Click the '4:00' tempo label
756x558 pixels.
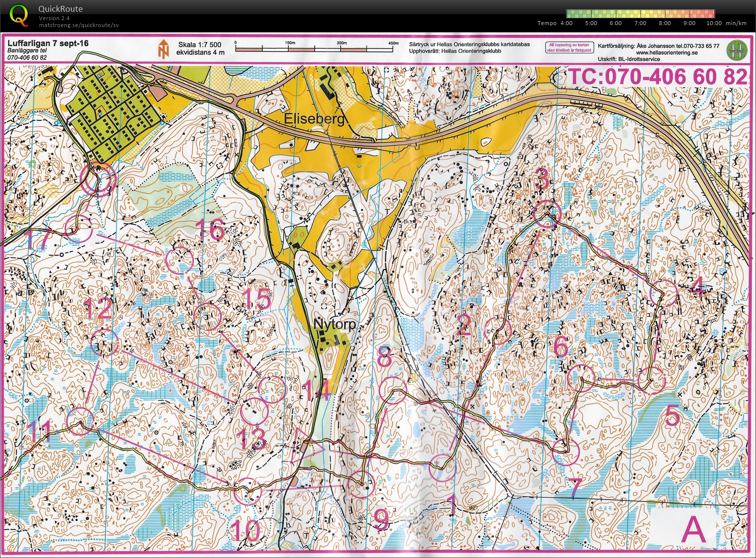566,23
